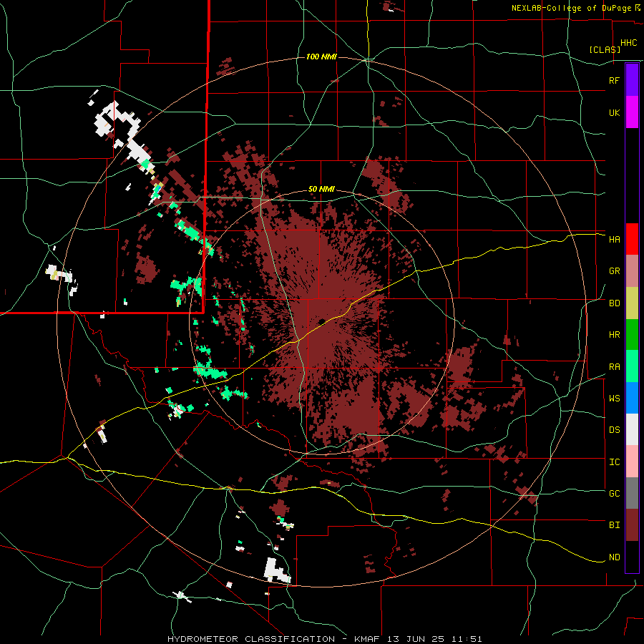This screenshot has height=644, width=644.
Task: Click the HA red legend swatch
Action: [x=632, y=239]
